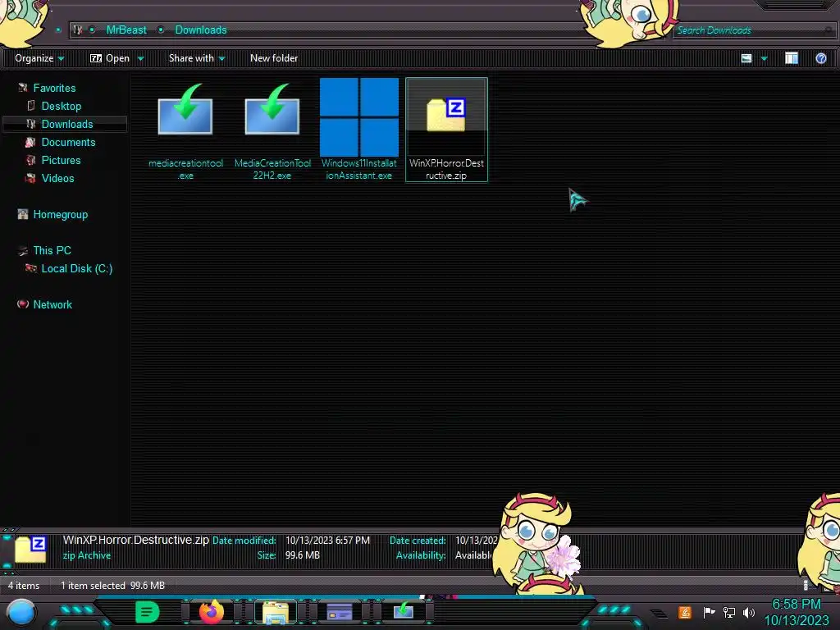Select Favorites in the navigation pane
Image resolution: width=840 pixels, height=630 pixels.
[54, 88]
